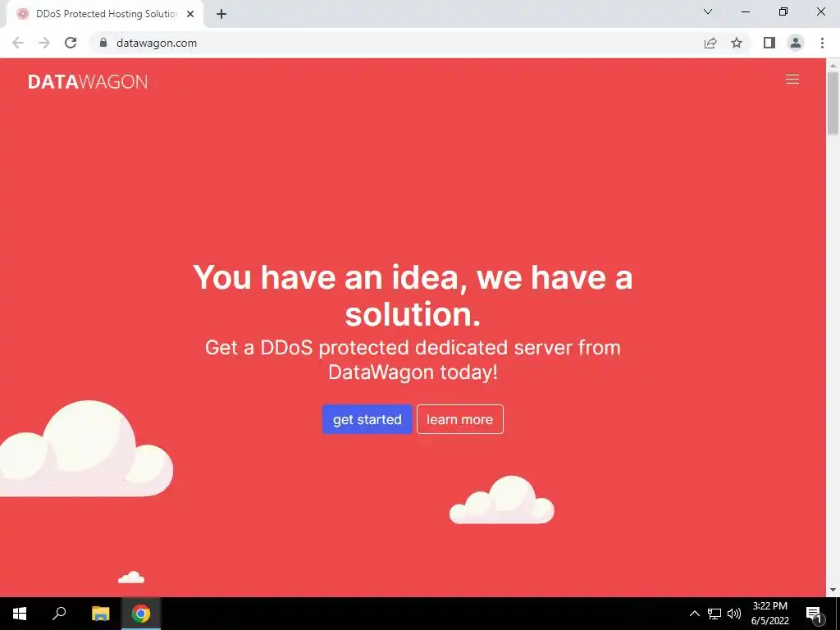Open Windows taskbar search
The height and width of the screenshot is (630, 840).
[59, 614]
